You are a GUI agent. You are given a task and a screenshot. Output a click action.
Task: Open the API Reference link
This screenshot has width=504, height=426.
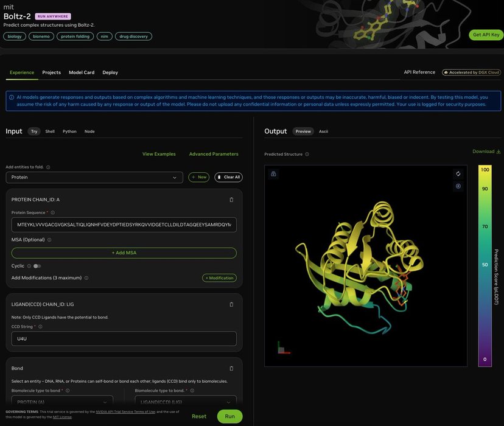coord(419,72)
